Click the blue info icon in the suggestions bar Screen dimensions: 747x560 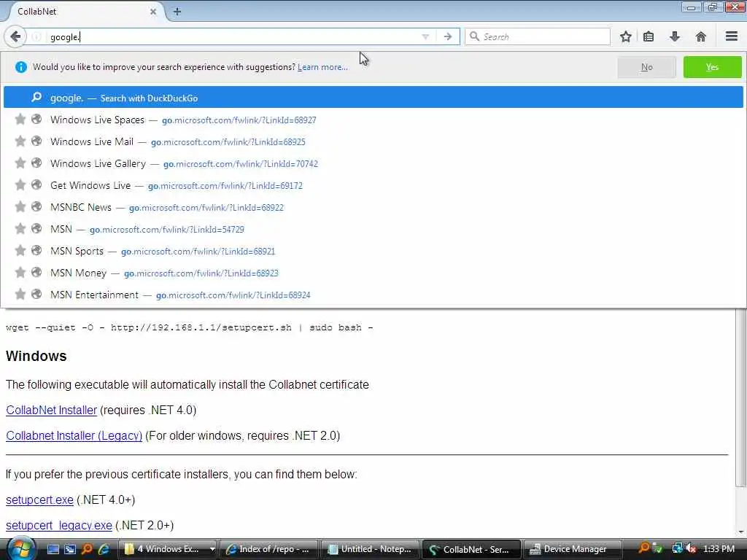point(21,67)
